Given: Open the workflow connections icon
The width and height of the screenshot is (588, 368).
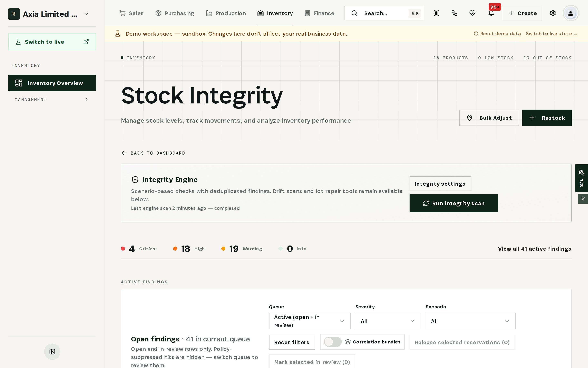Looking at the screenshot, I should 454,13.
